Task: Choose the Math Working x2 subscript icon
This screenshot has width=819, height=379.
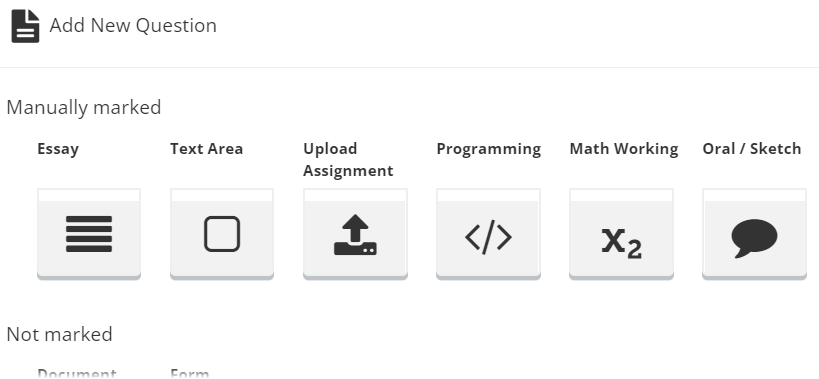Action: click(x=622, y=243)
